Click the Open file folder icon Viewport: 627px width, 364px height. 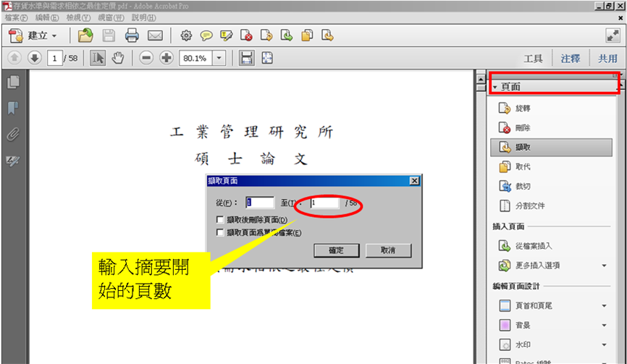pos(85,35)
